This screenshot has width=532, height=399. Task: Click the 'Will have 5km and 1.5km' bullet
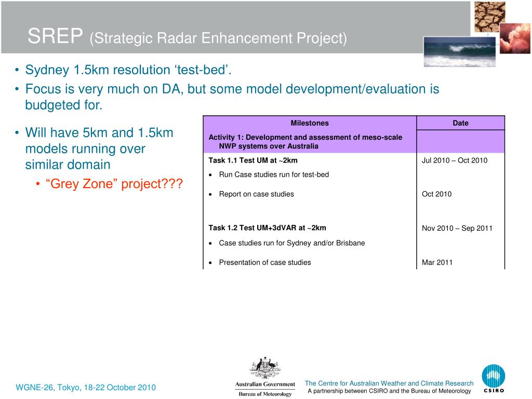pyautogui.click(x=99, y=149)
